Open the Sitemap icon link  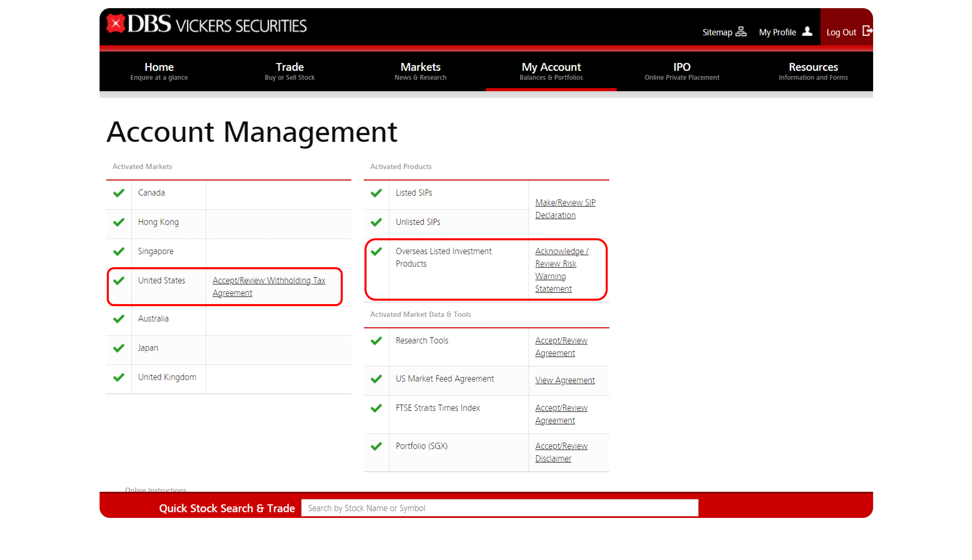tap(741, 31)
